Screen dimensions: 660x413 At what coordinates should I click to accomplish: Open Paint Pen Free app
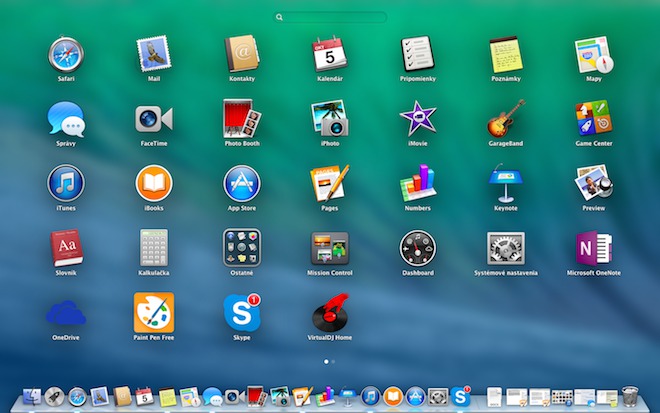(154, 313)
